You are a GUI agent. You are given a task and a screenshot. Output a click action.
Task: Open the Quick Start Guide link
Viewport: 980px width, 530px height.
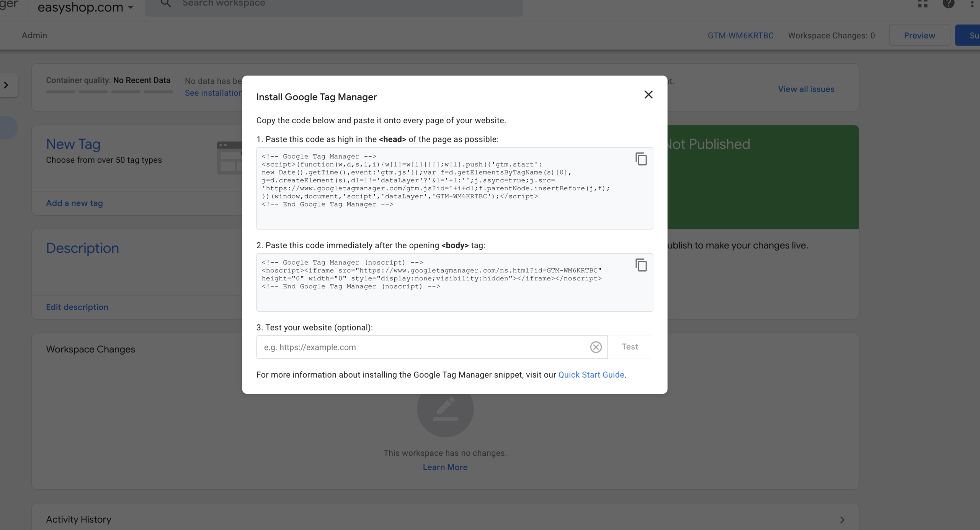tap(591, 375)
